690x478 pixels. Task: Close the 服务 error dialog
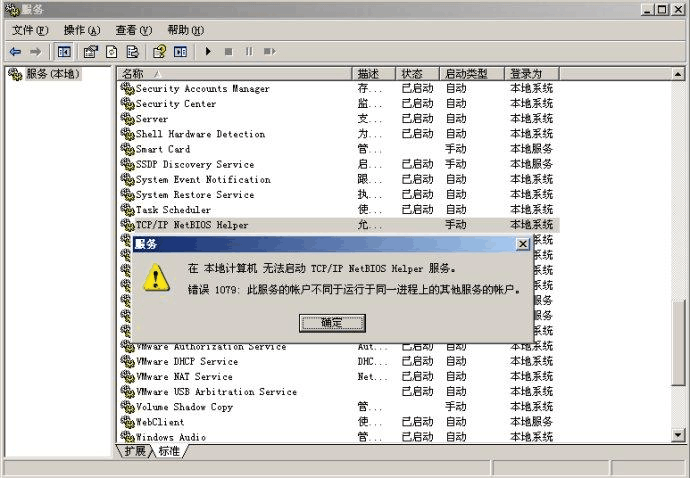(x=522, y=244)
